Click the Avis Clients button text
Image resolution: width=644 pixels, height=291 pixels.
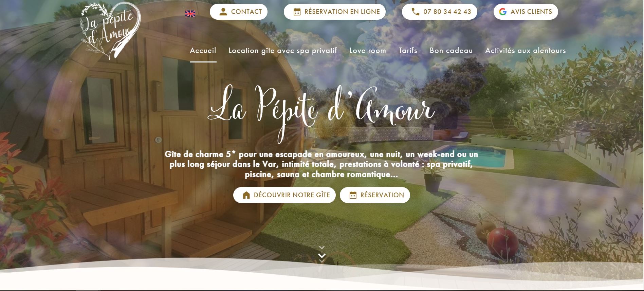pyautogui.click(x=531, y=12)
